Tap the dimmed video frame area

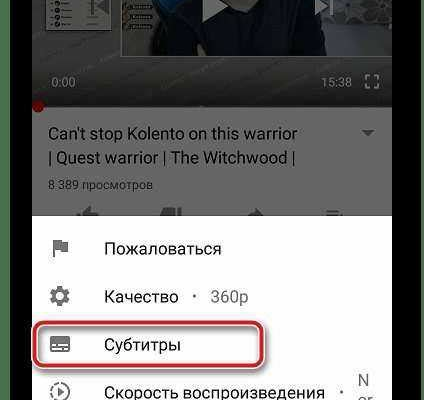click(212, 53)
